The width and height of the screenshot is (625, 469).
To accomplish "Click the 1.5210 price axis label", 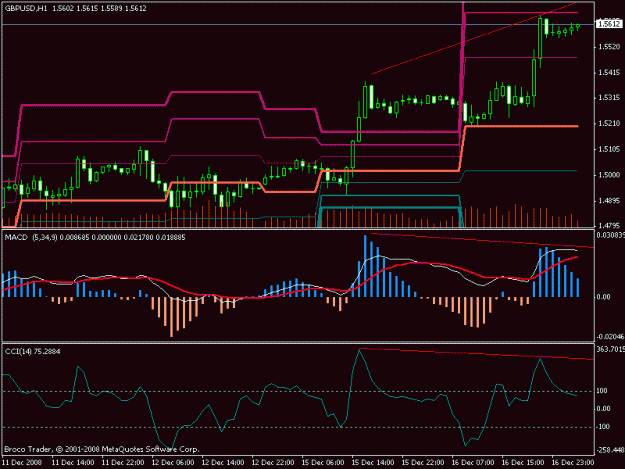I will click(x=609, y=124).
